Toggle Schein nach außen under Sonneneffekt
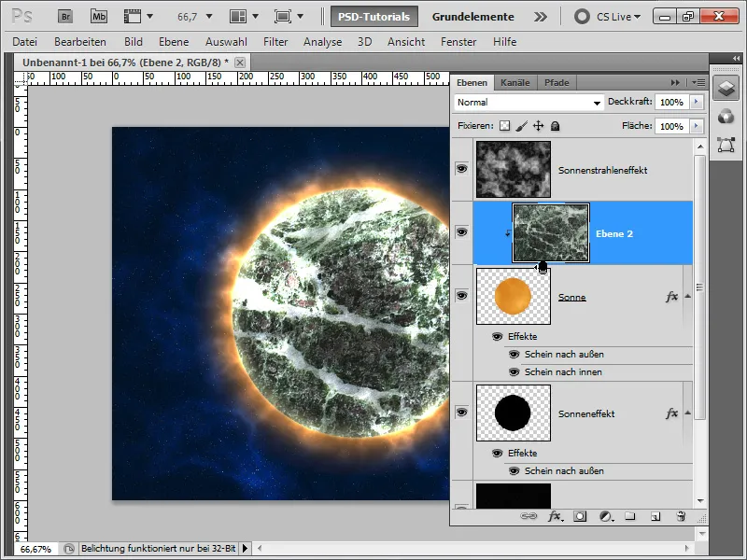The width and height of the screenshot is (747, 560). coord(514,471)
